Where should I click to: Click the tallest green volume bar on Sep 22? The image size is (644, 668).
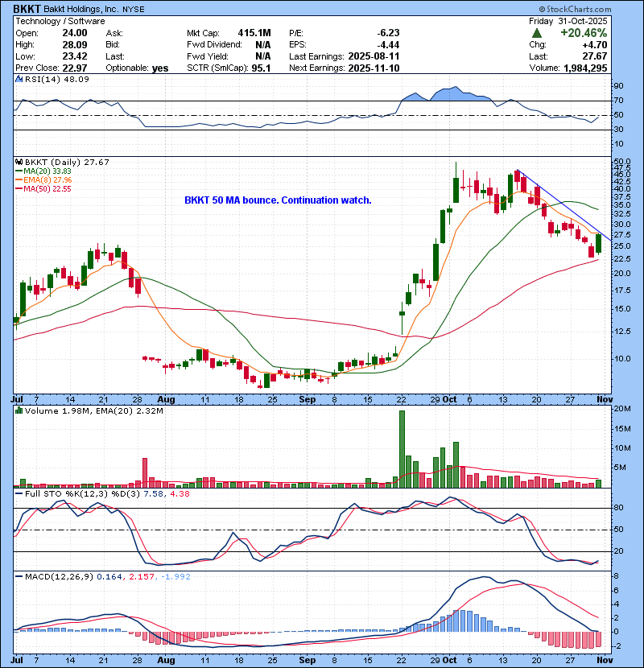pos(402,449)
